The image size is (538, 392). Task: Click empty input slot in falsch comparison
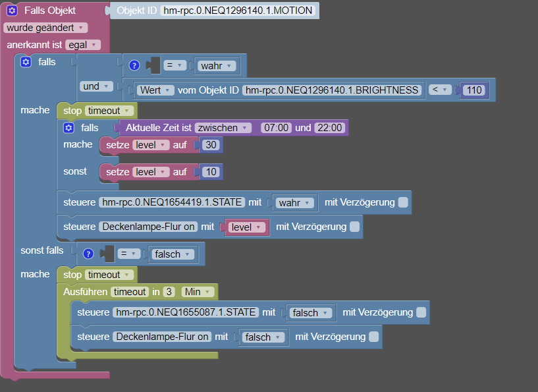point(109,254)
